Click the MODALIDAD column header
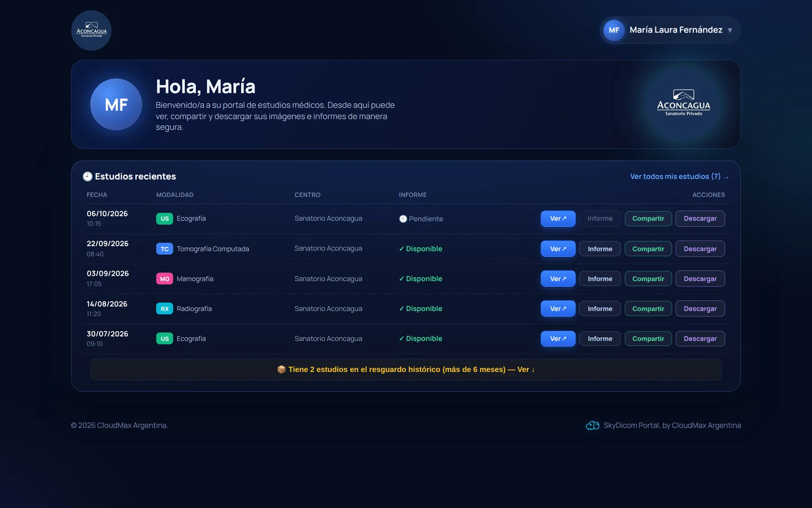The width and height of the screenshot is (812, 508). click(175, 195)
